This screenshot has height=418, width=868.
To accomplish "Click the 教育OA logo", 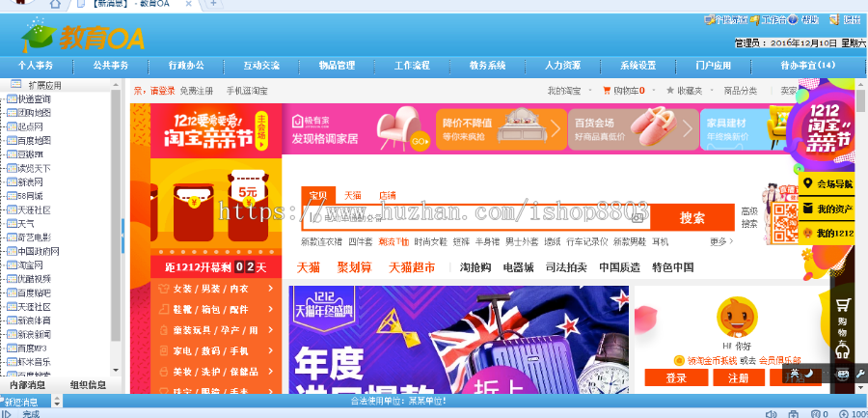I will click(x=83, y=36).
